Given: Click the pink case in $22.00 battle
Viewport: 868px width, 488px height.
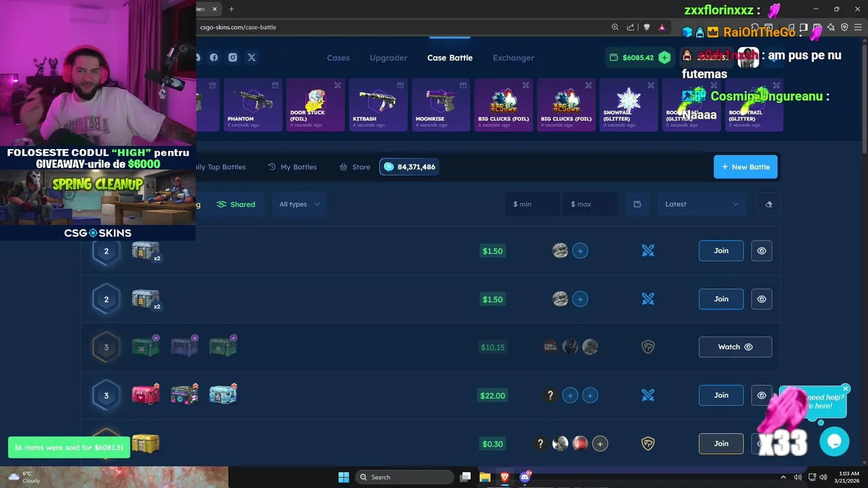Looking at the screenshot, I should (146, 394).
